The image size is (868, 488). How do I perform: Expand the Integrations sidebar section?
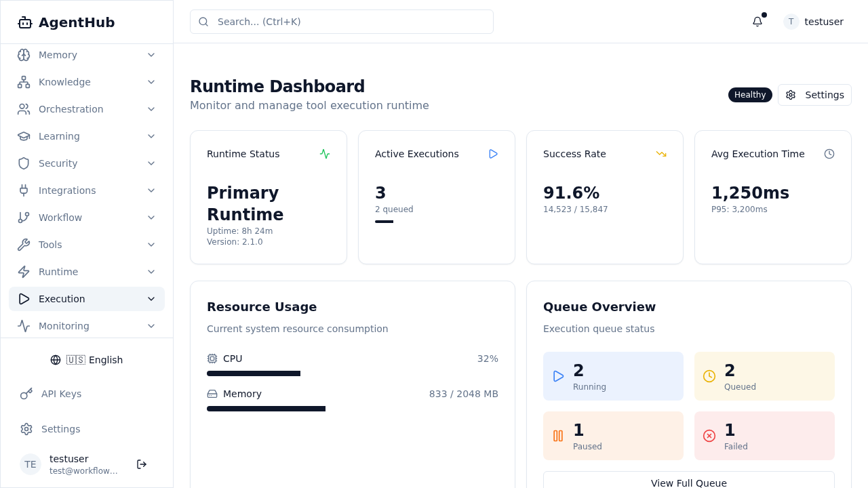(x=87, y=190)
